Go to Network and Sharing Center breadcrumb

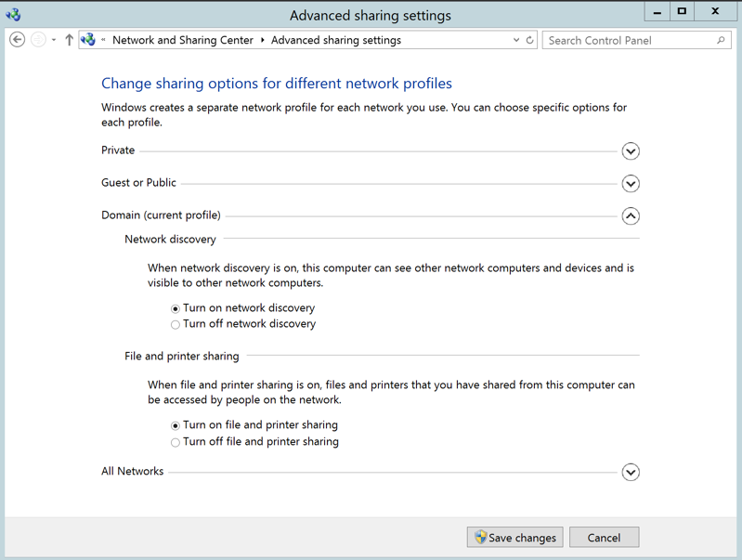[x=182, y=40]
